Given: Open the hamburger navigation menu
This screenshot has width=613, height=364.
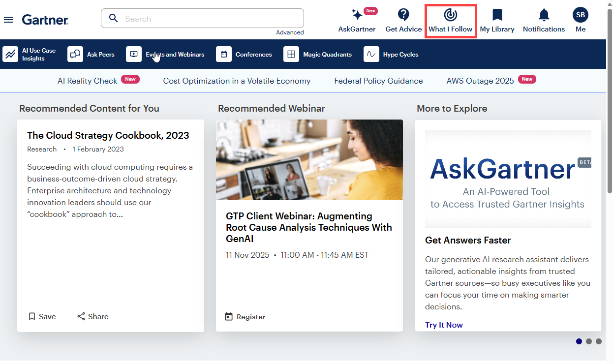Looking at the screenshot, I should coord(8,20).
